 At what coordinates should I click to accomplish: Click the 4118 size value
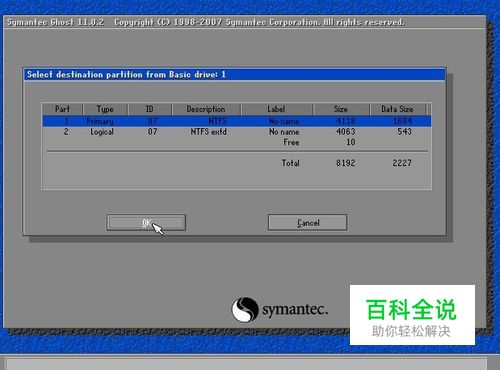coord(346,121)
